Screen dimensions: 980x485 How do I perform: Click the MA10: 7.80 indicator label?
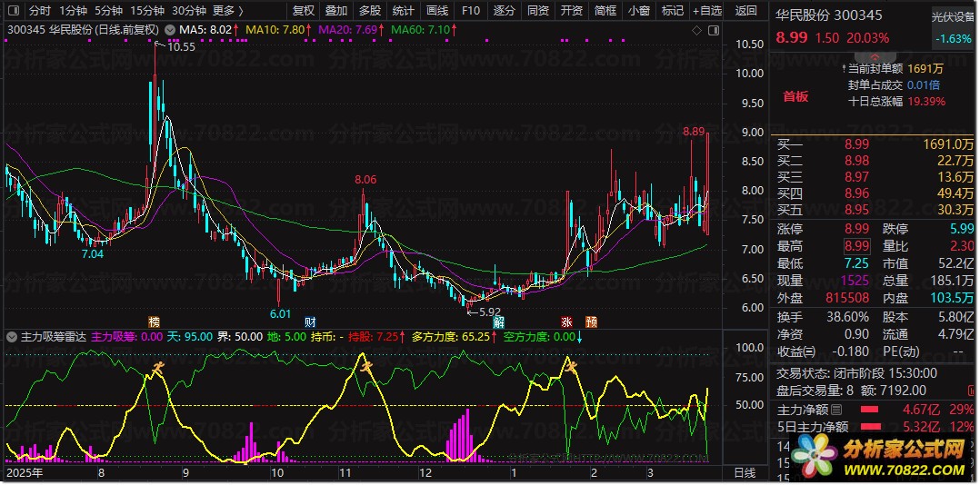277,29
